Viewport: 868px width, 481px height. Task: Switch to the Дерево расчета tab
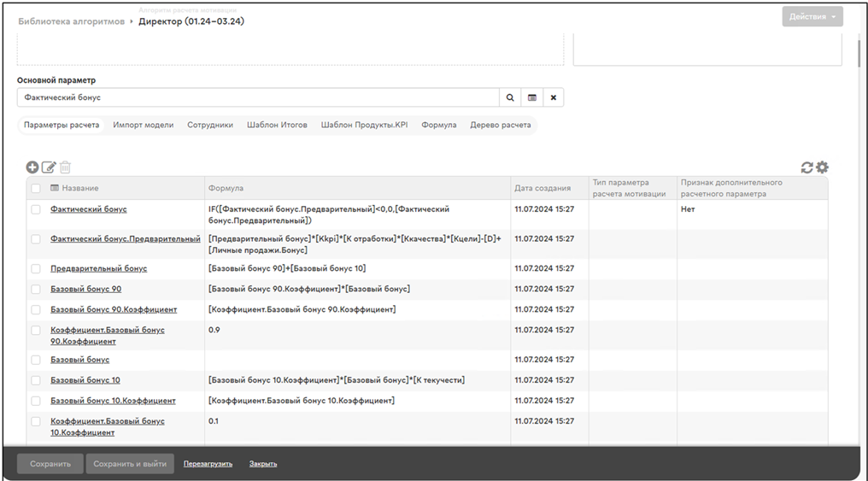point(500,125)
